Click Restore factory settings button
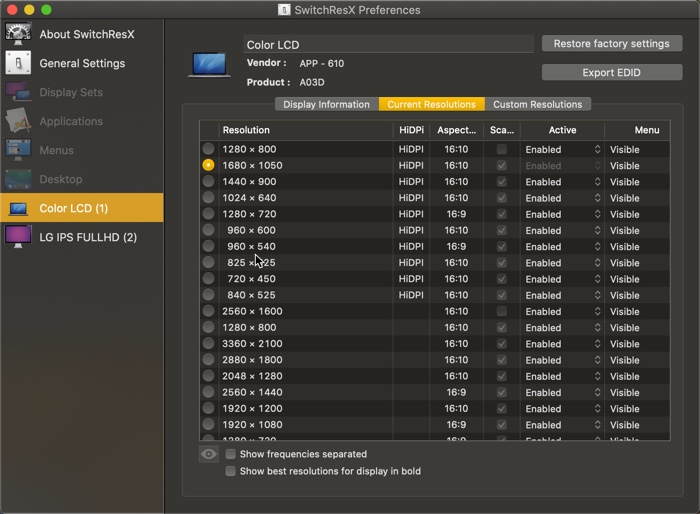This screenshot has height=514, width=700. coord(612,43)
